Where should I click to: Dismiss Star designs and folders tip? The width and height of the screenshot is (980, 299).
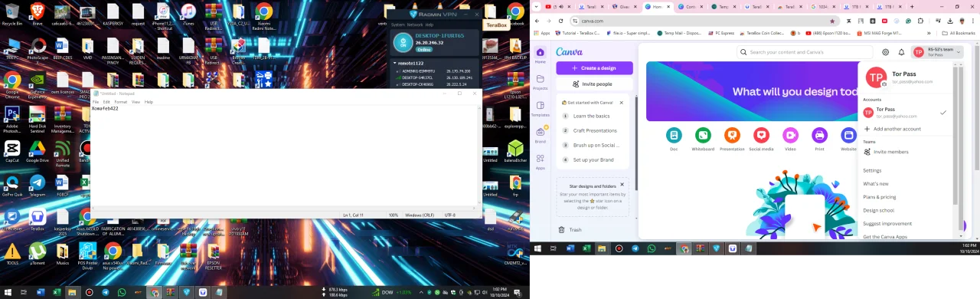[x=622, y=185]
